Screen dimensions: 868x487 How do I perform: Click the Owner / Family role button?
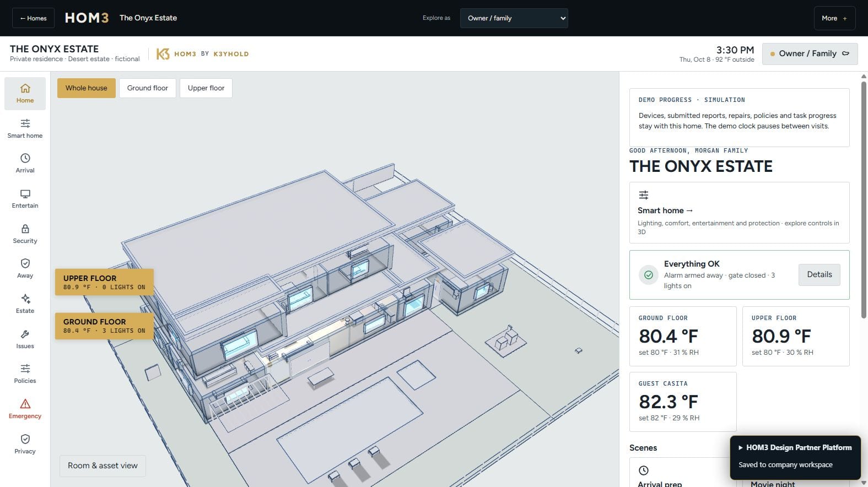810,54
